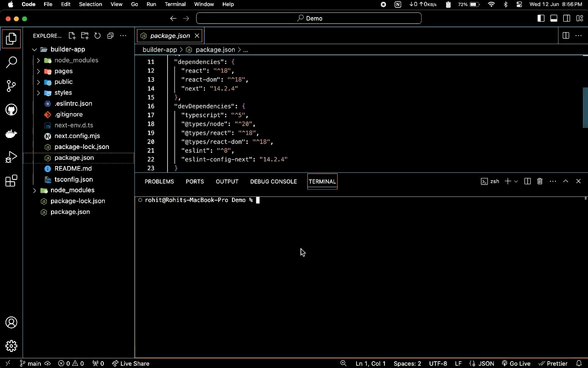Expand the root node_modules folder

(x=34, y=190)
